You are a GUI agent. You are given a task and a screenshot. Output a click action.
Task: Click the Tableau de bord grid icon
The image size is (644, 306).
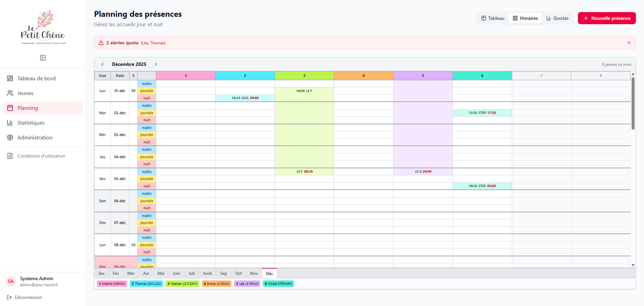(10, 78)
